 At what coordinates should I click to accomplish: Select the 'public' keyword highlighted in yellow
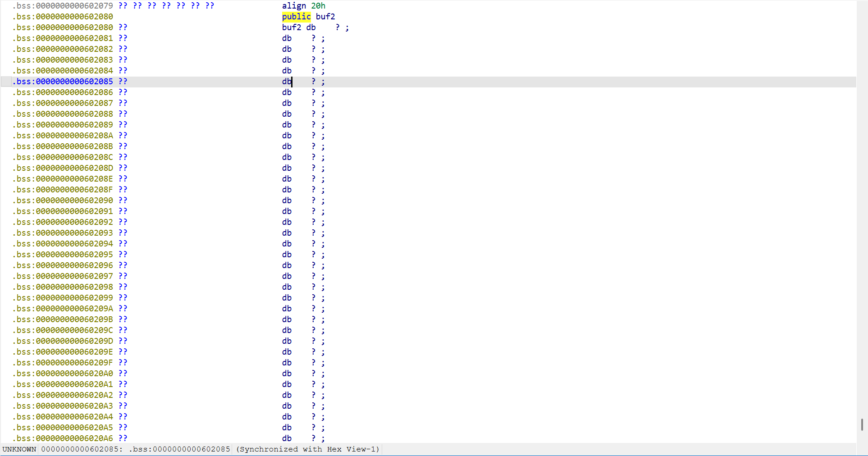point(296,17)
